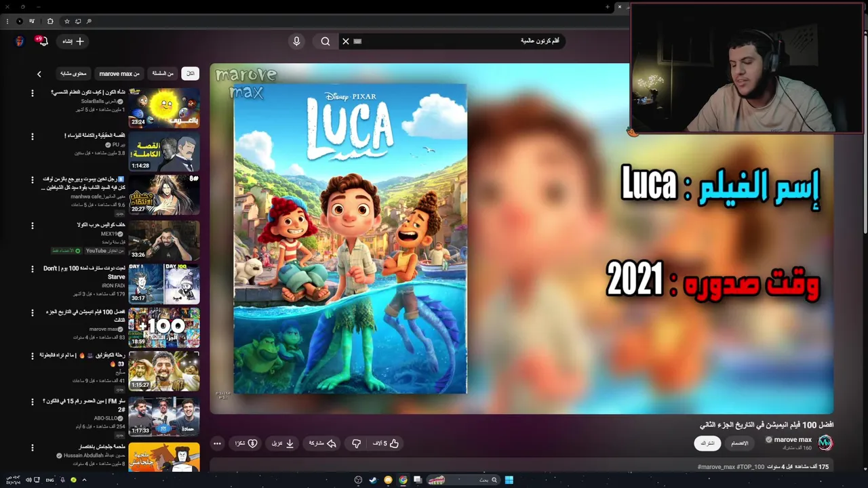Open options menu for MEX19 video
This screenshot has width=868, height=488.
click(32, 224)
